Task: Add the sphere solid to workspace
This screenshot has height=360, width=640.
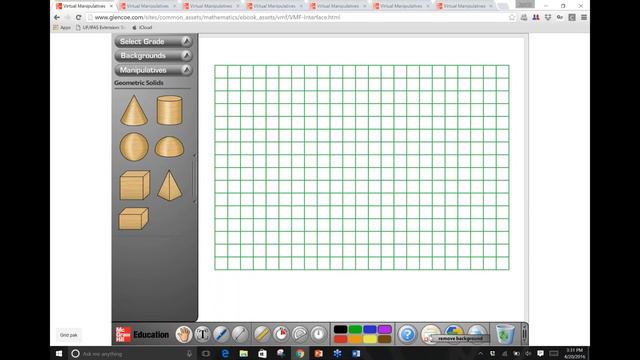Action: [134, 147]
